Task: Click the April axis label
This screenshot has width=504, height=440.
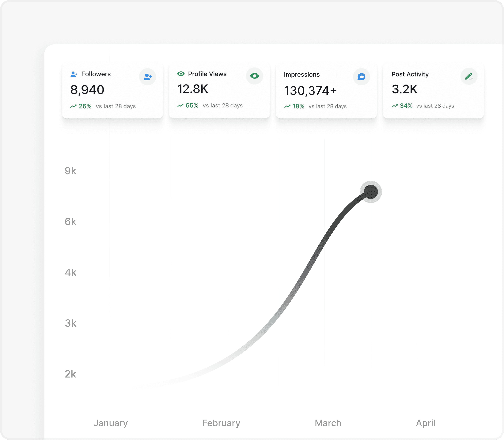Action: 426,423
